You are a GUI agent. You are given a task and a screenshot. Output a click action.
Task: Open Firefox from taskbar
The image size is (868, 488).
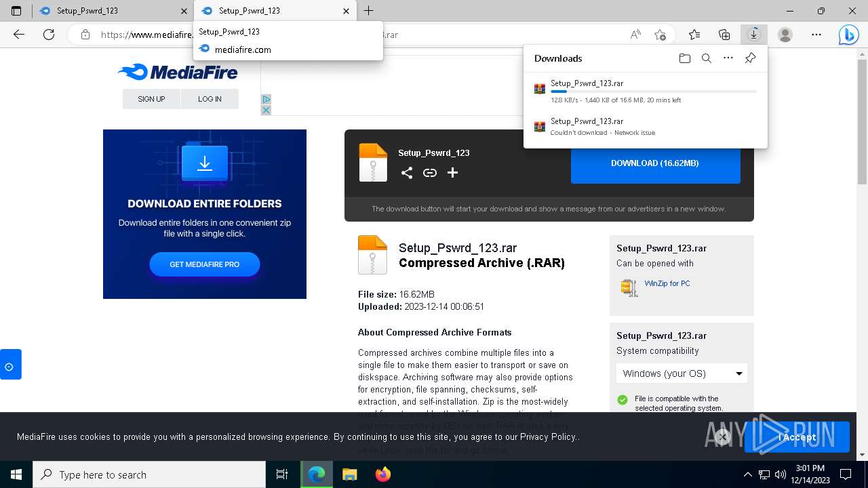[x=383, y=474]
